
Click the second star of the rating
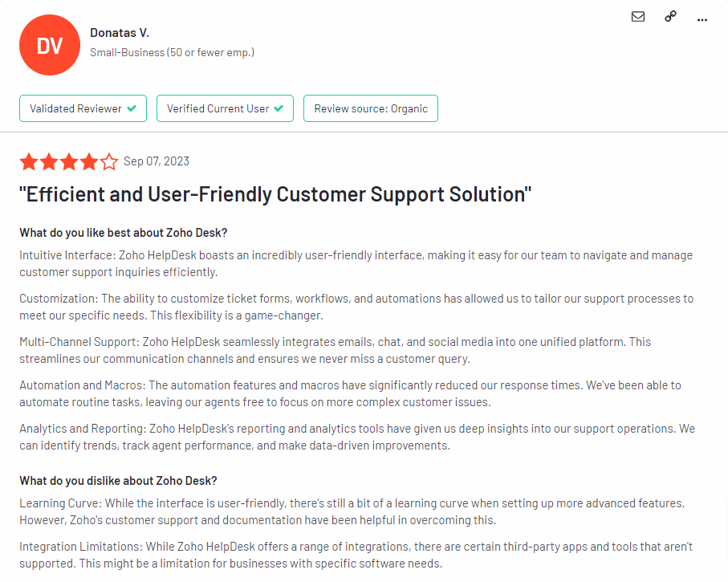tap(49, 161)
